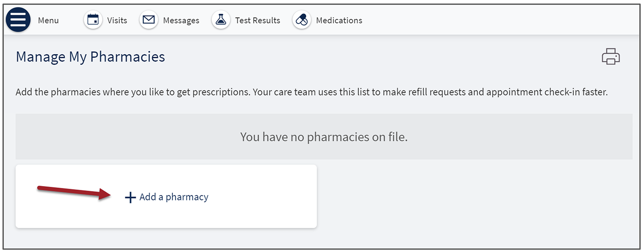This screenshot has height=252, width=644.
Task: Click the 'Add a pharmacy' link text
Action: point(174,197)
